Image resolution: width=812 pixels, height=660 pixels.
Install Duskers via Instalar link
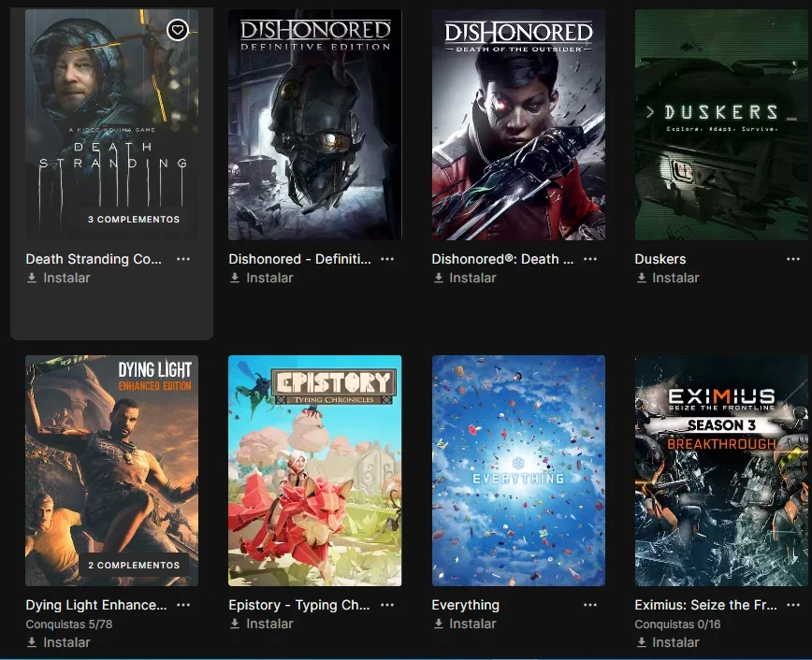coord(675,278)
